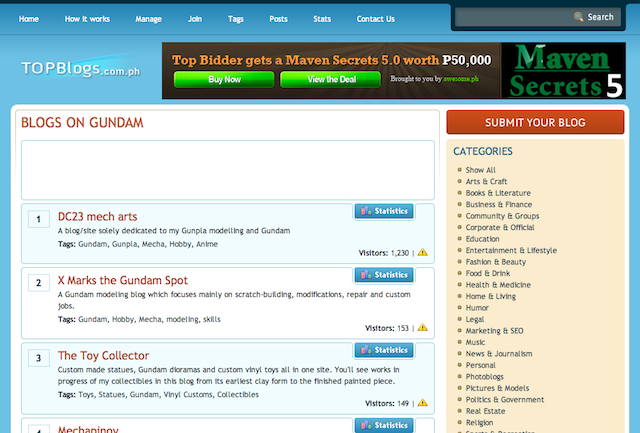Viewport: 640px width, 433px height.
Task: Open the Mechapinoy blog title
Action: pyautogui.click(x=88, y=429)
